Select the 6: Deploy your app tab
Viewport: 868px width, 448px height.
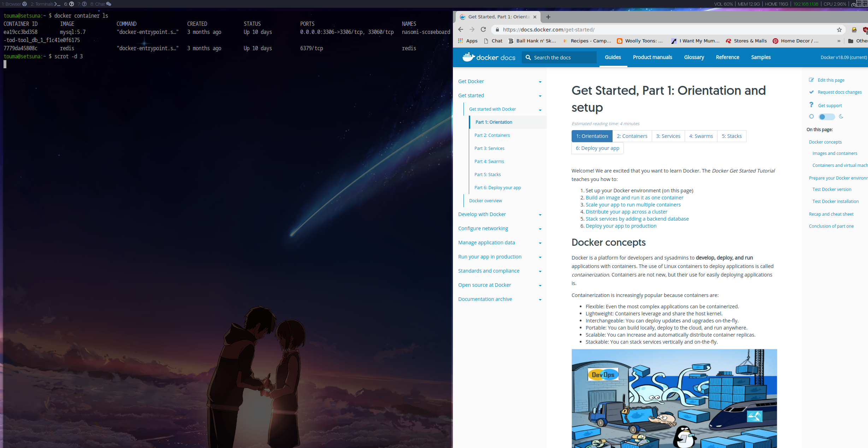(x=597, y=148)
